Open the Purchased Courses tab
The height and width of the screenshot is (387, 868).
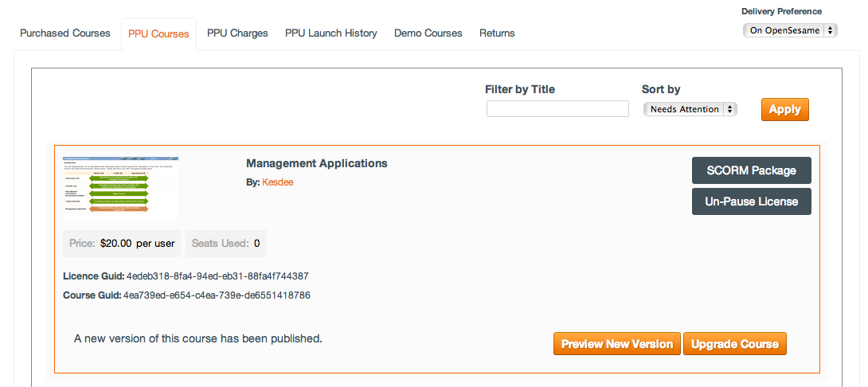tap(65, 33)
